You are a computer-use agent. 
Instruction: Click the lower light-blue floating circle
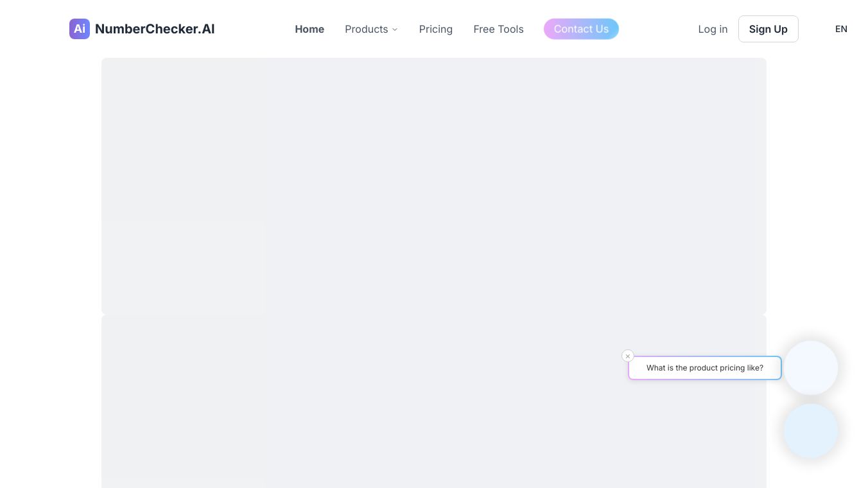[x=811, y=431]
